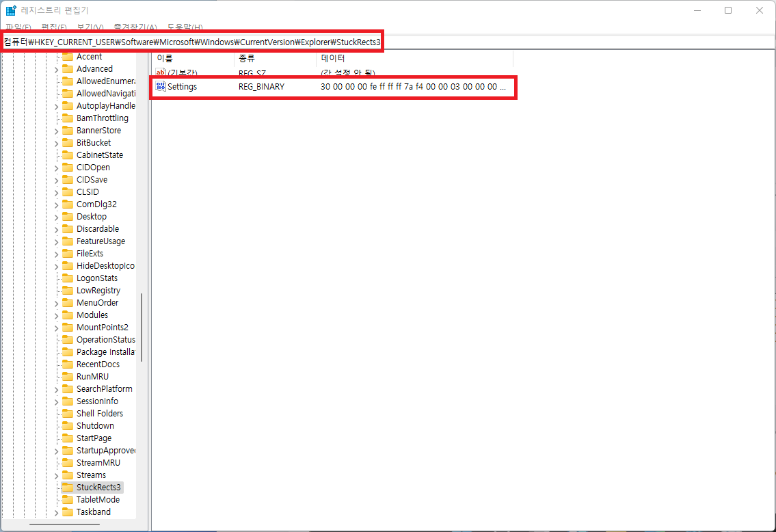Click the AllowedNavigation folder icon
The image size is (776, 532).
[x=67, y=94]
